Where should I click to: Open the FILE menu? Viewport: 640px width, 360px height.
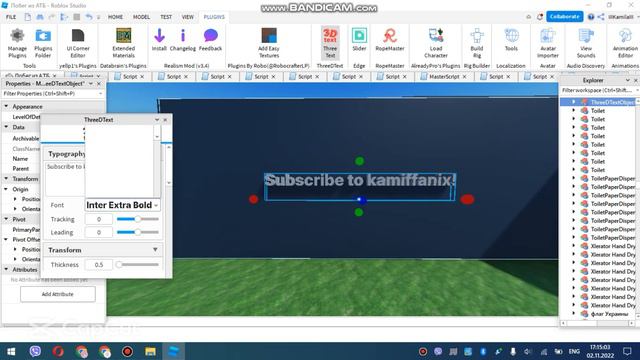pos(11,17)
